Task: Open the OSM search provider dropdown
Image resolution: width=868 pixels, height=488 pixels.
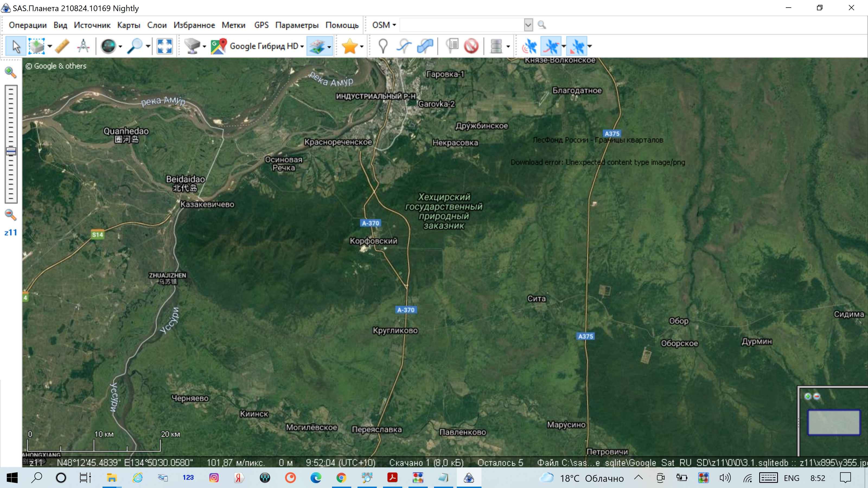Action: 384,25
